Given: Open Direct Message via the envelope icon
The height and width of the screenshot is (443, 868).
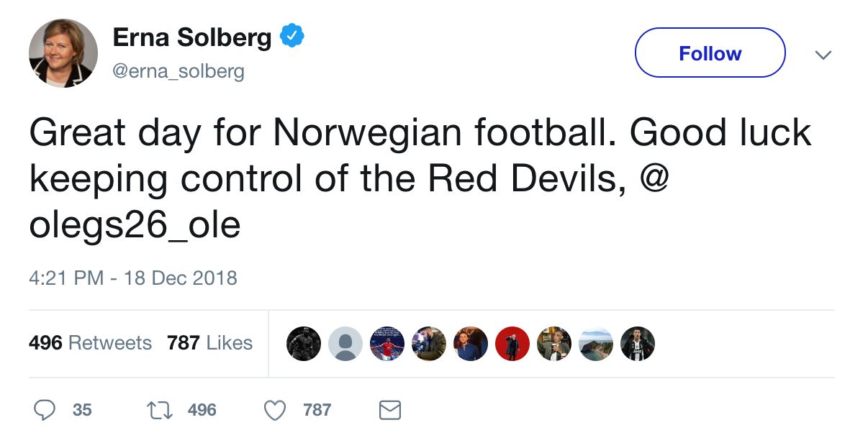Looking at the screenshot, I should coord(389,410).
